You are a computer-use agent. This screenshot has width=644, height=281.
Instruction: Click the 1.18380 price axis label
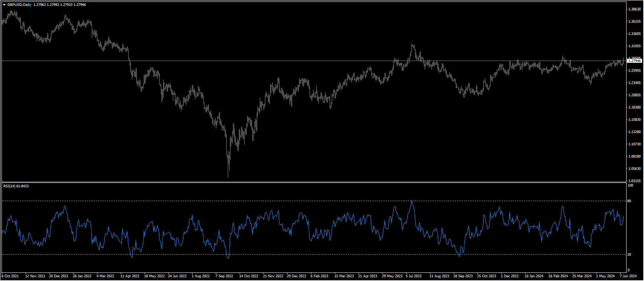click(x=634, y=107)
